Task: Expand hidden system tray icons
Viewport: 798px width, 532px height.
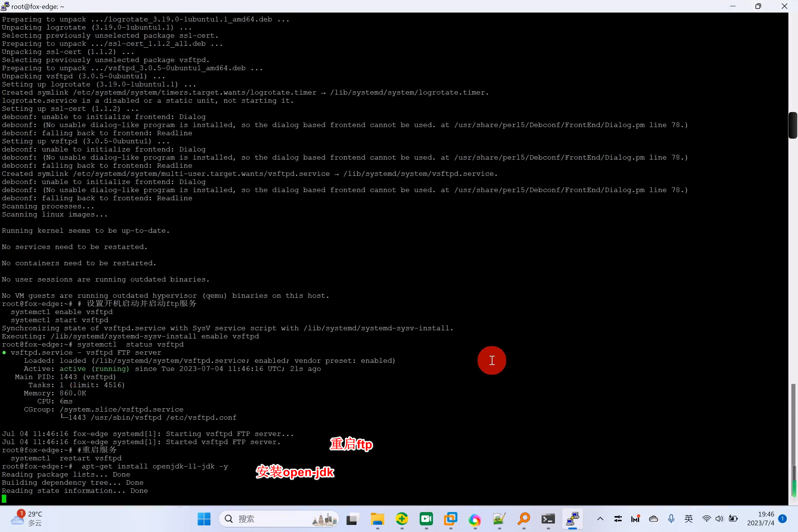Action: [x=600, y=519]
